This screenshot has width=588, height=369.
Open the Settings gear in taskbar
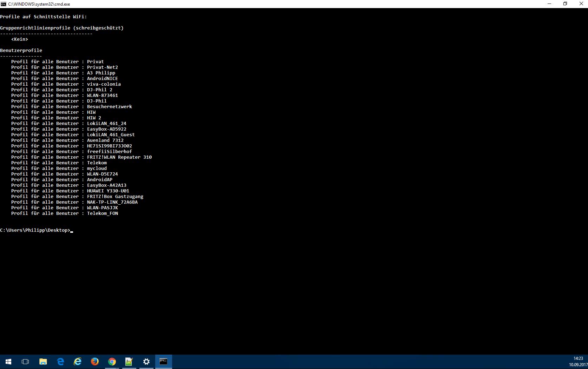coord(146,362)
